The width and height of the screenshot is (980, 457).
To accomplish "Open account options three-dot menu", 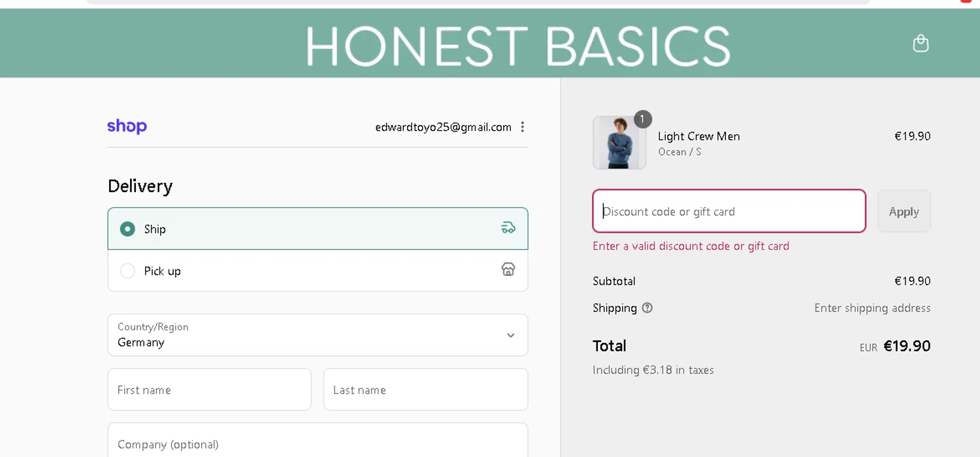I will point(522,127).
